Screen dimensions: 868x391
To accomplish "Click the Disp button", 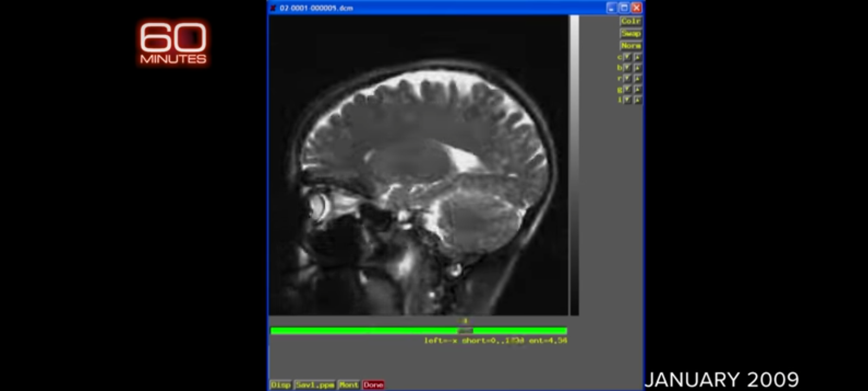I will pyautogui.click(x=280, y=384).
